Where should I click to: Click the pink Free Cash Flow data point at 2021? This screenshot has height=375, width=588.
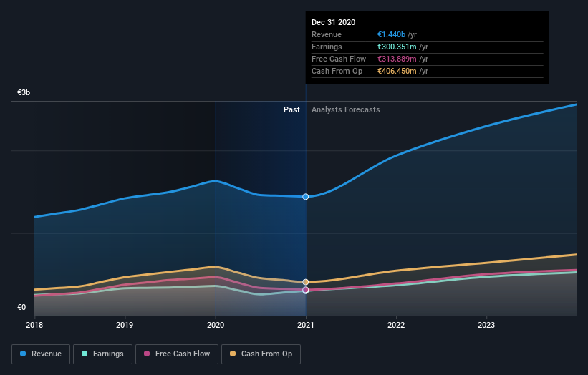[306, 290]
